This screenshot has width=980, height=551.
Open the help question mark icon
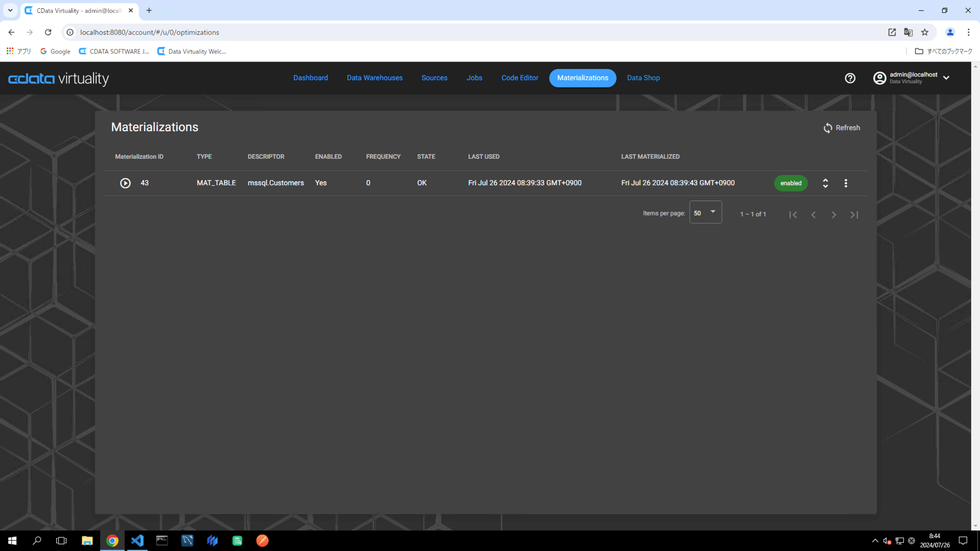(x=850, y=78)
